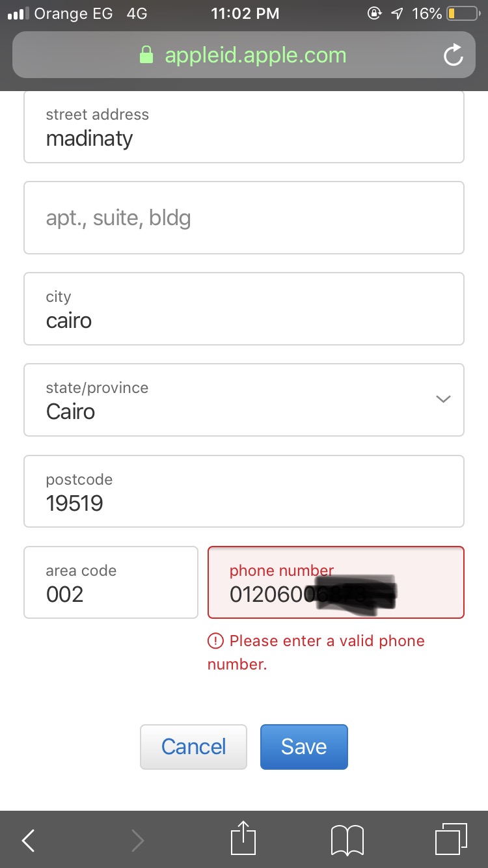Tap the Safari forward arrow

tap(137, 840)
